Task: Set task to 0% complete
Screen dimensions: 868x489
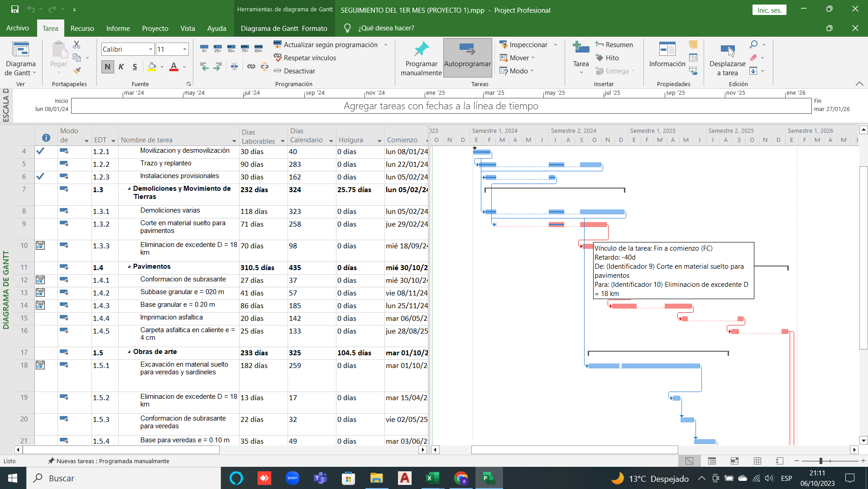Action: pos(204,48)
